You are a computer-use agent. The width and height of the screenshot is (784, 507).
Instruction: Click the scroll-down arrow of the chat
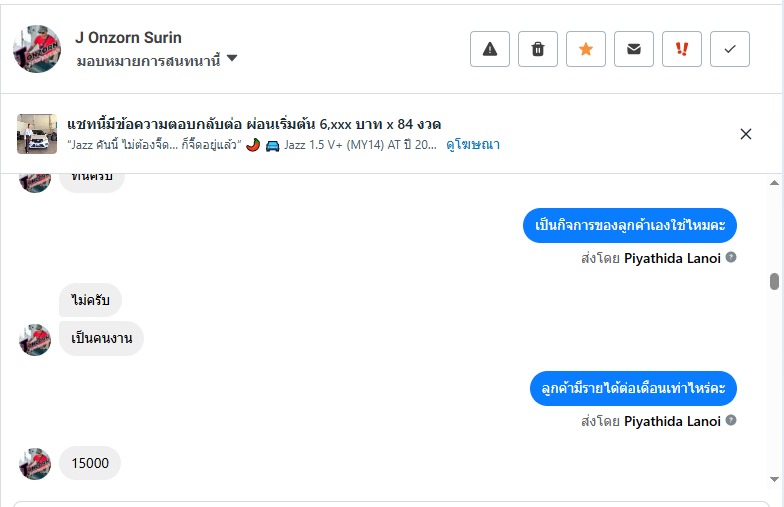pyautogui.click(x=774, y=480)
